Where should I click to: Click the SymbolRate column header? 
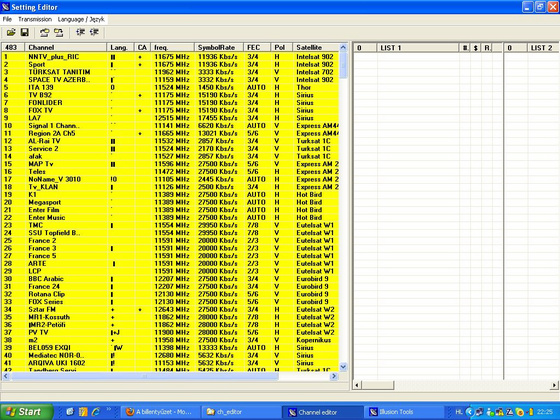(x=219, y=47)
